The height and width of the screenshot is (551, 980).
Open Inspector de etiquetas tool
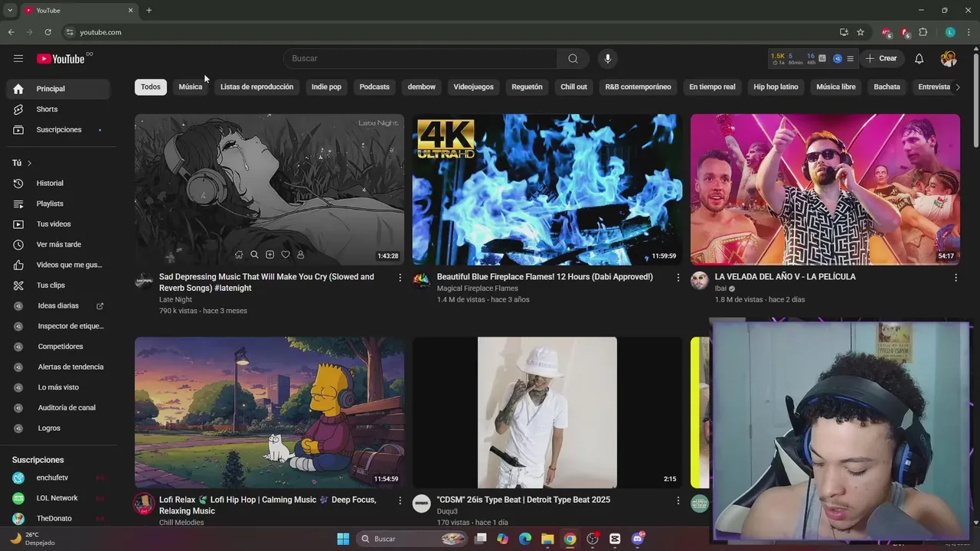pos(58,326)
